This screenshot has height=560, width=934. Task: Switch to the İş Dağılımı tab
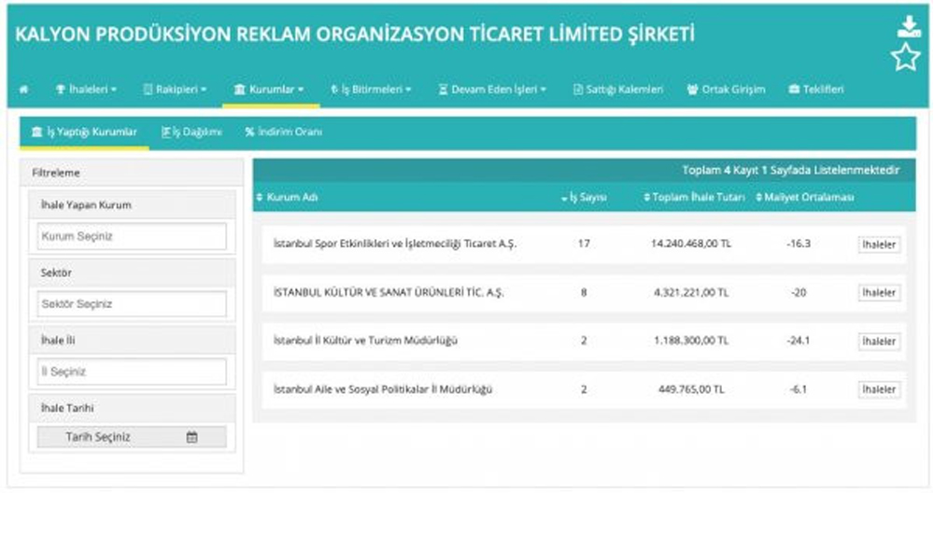point(191,133)
